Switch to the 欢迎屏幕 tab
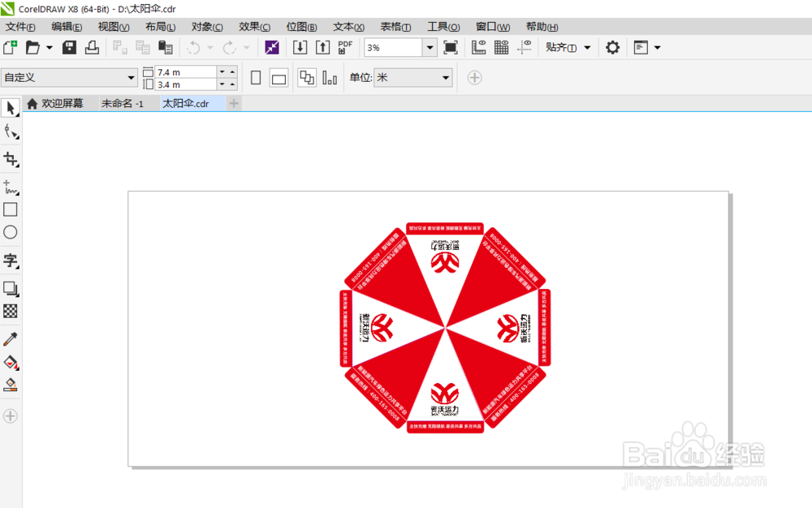Screen dimensions: 812x508 click(55, 103)
